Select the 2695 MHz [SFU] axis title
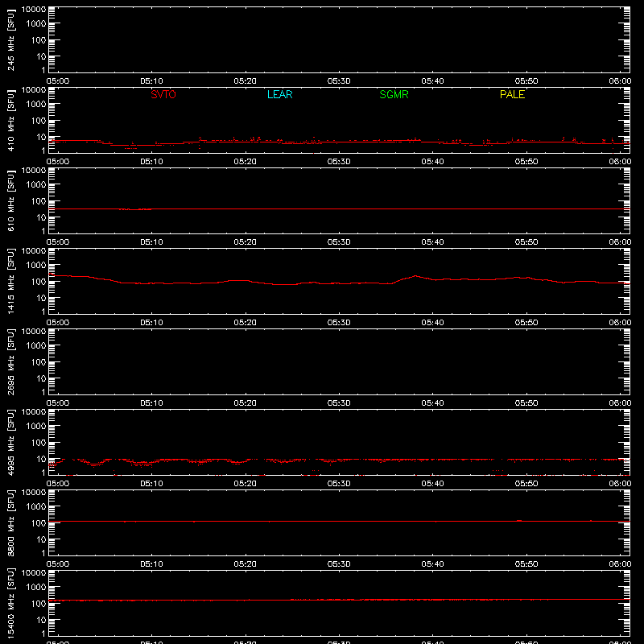 point(10,361)
